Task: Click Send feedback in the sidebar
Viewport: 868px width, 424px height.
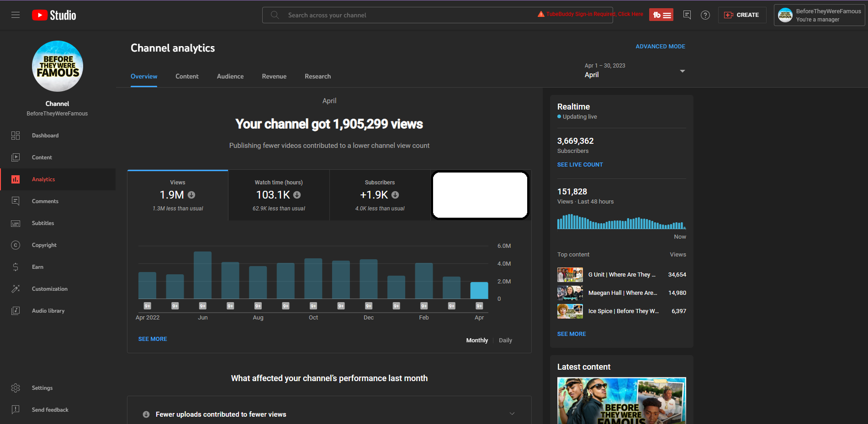Action: coord(58,410)
